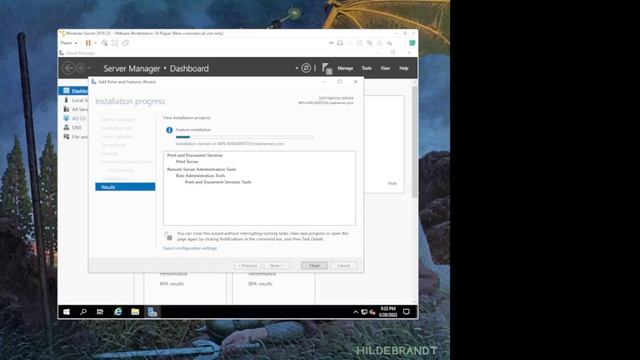Viewport: 640px width, 360px height.
Task: Click the Next button in the wizard
Action: pos(277,266)
